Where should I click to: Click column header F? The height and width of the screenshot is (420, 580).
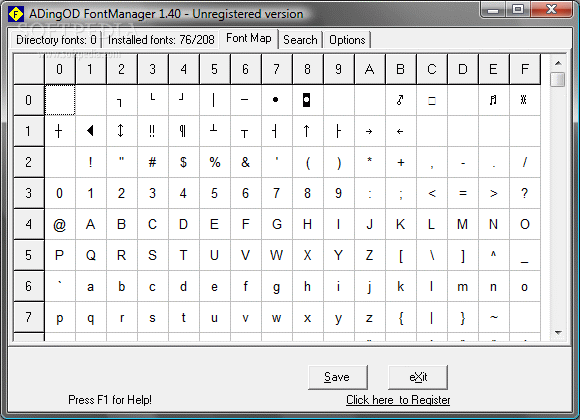pos(525,69)
